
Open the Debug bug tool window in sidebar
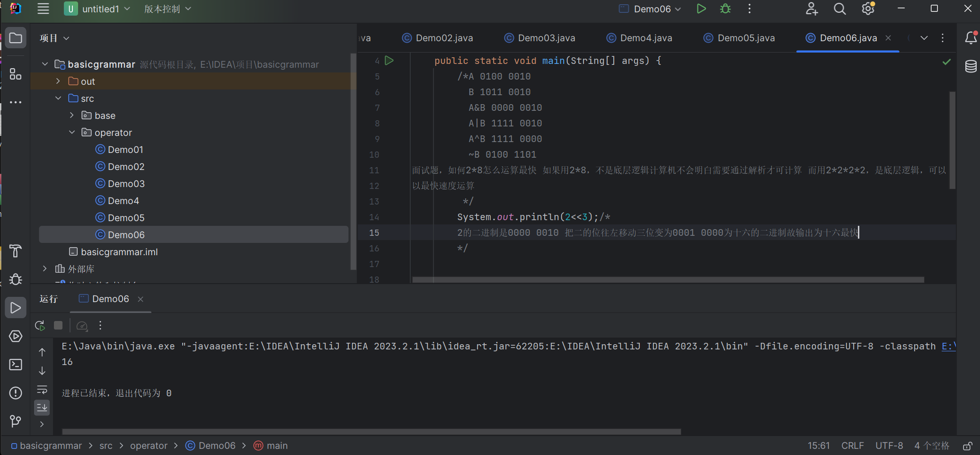point(16,279)
